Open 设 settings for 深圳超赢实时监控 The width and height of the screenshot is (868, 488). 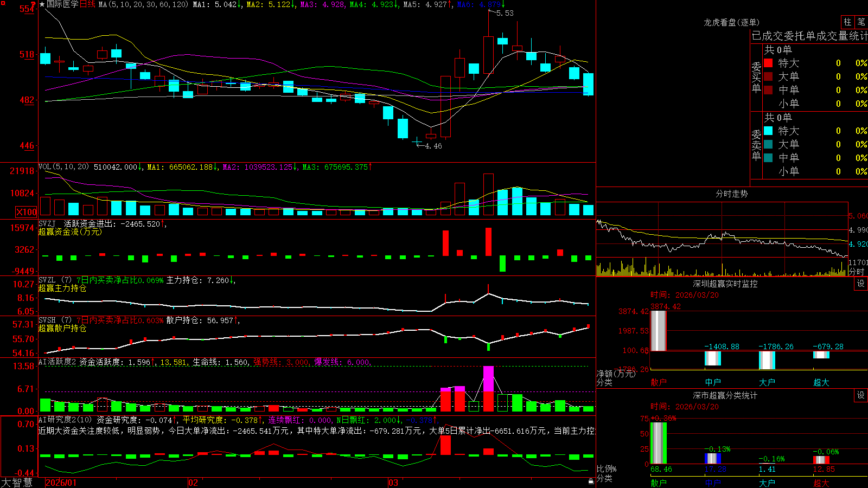coord(861,284)
